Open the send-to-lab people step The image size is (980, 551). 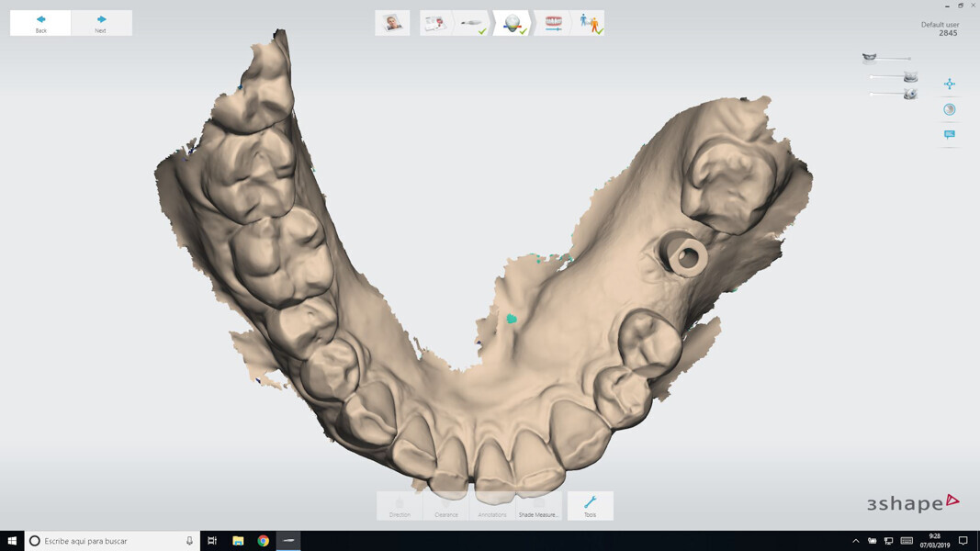pyautogui.click(x=590, y=23)
